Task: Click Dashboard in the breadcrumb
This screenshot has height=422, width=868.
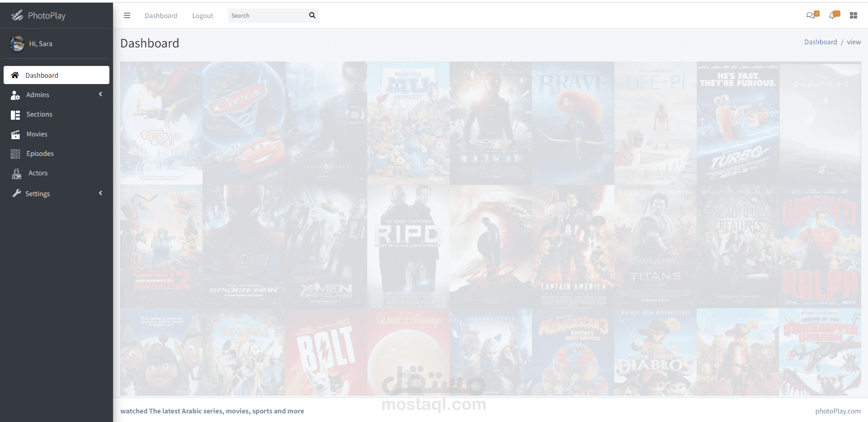Action: 821,42
